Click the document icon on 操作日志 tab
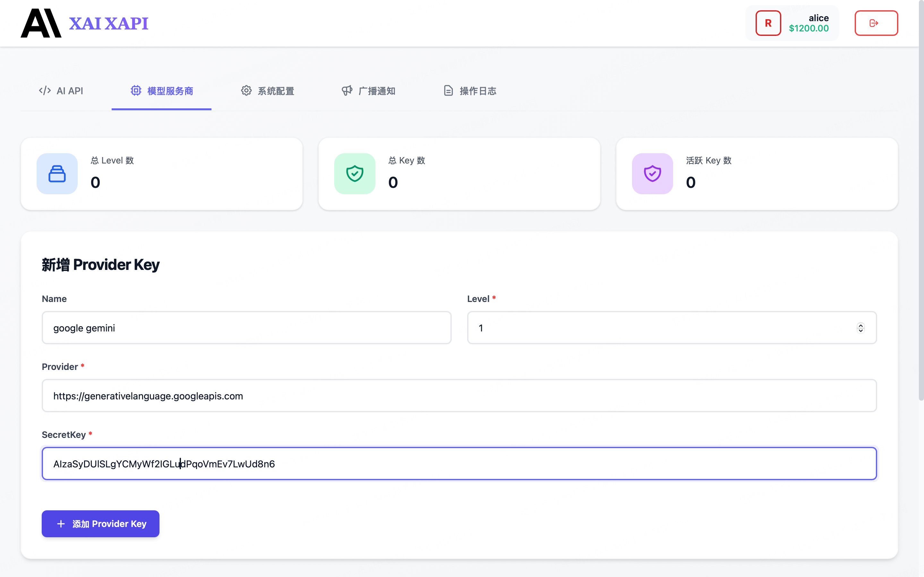This screenshot has width=924, height=577. pos(448,90)
